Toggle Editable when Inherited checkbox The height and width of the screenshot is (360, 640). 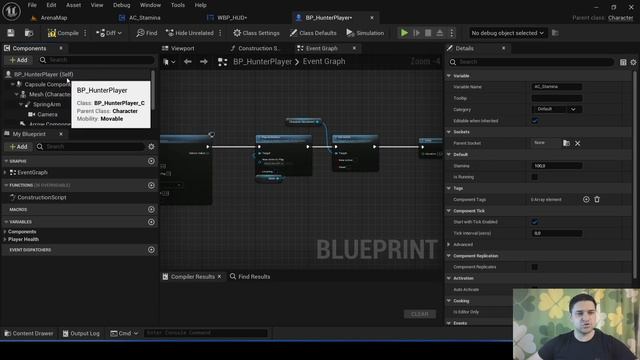click(535, 121)
